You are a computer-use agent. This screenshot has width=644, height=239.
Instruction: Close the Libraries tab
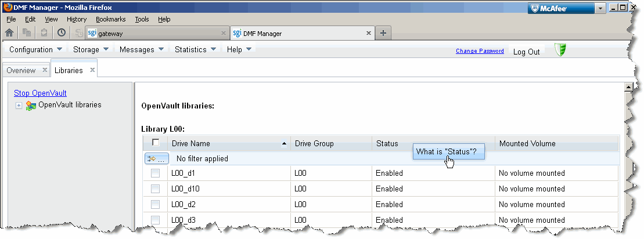coord(92,70)
